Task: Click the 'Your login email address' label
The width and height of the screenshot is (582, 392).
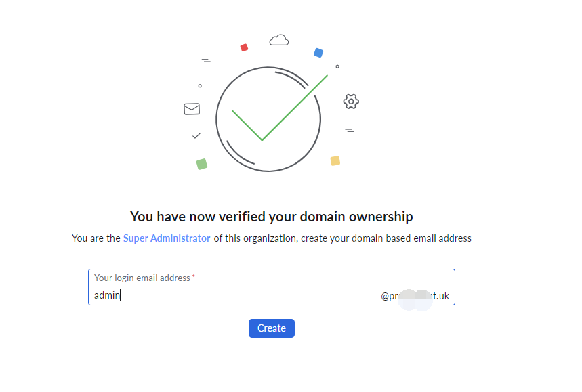Action: point(142,278)
